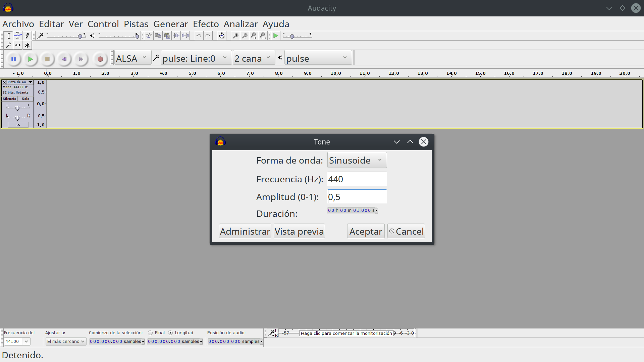The width and height of the screenshot is (644, 362).
Task: Open the Pistas menu
Action: (x=136, y=24)
